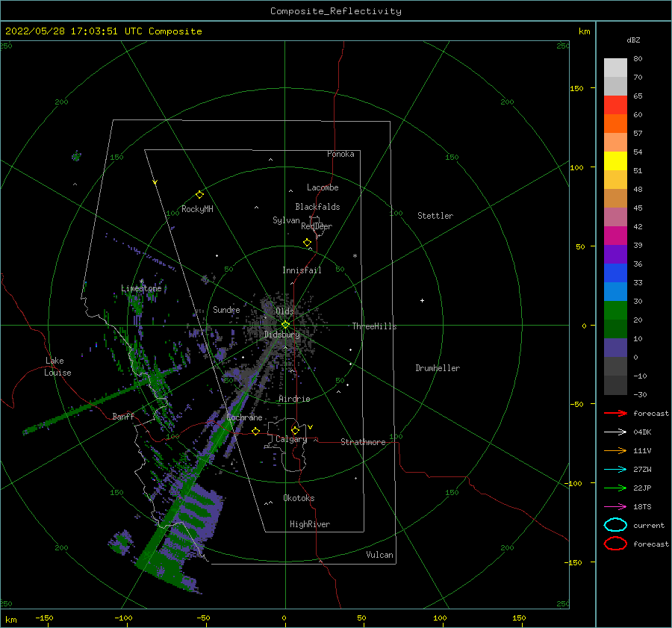Click the dBZ heading above the color scale
This screenshot has width=672, height=628.
tap(633, 40)
